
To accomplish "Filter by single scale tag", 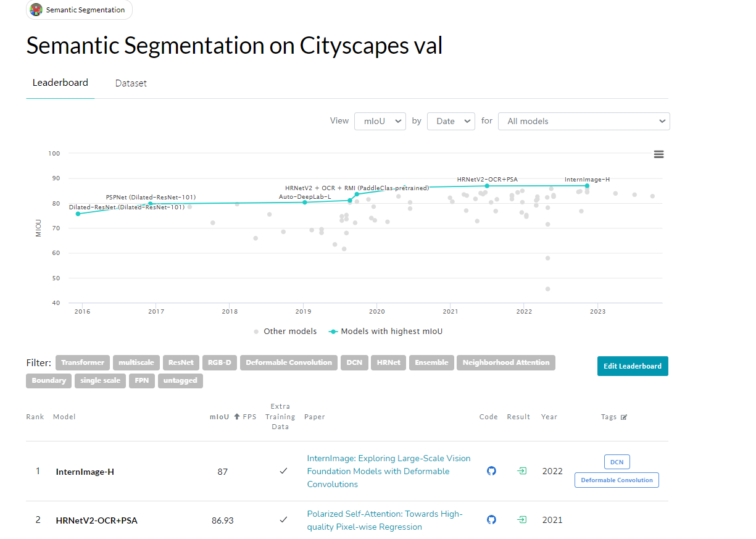I will pyautogui.click(x=100, y=380).
